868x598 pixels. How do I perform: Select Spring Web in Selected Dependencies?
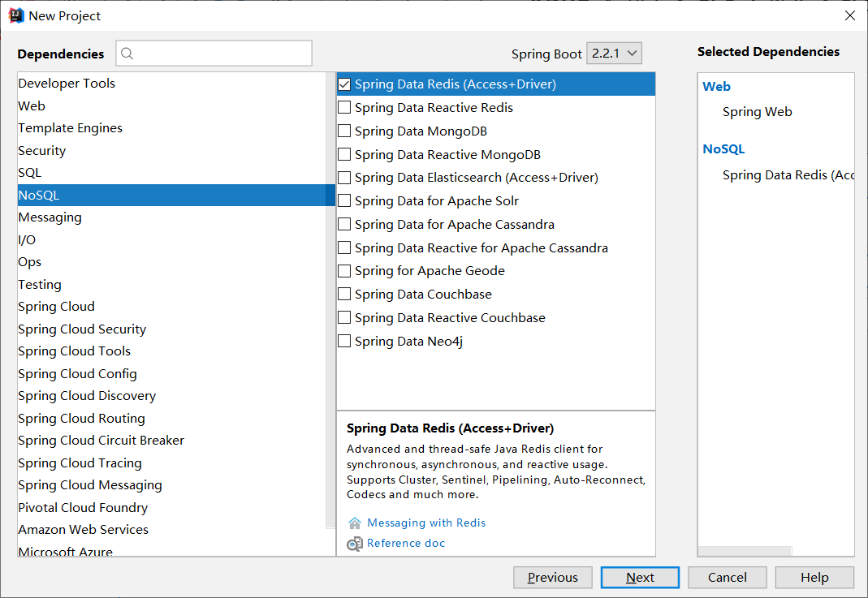pyautogui.click(x=757, y=112)
